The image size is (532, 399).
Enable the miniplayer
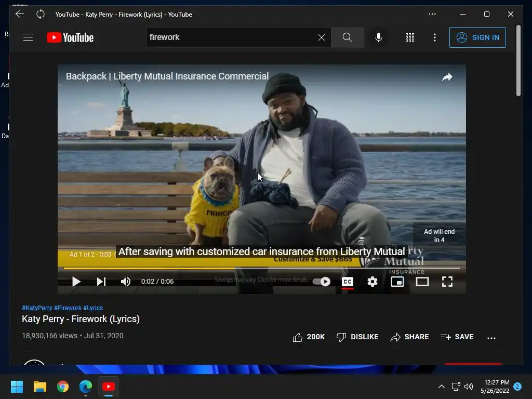397,282
